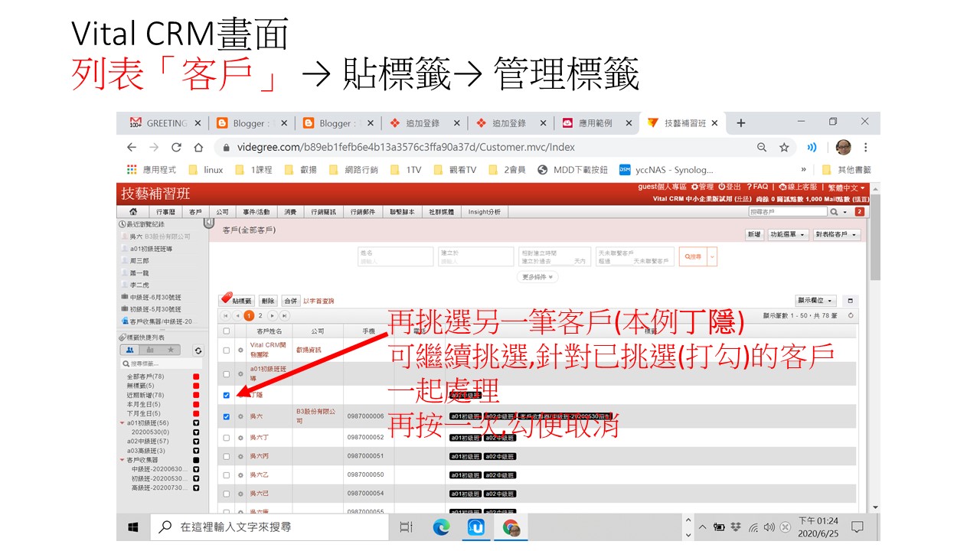Viewport: 980px width, 551px height.
Task: Select the company tag filter icon
Action: tap(150, 350)
